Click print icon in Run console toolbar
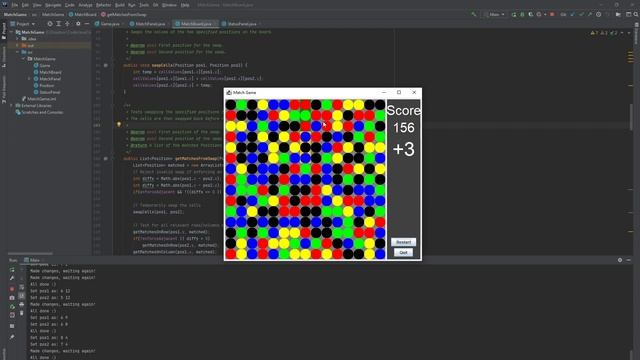The height and width of the screenshot is (360, 640). tap(22, 304)
